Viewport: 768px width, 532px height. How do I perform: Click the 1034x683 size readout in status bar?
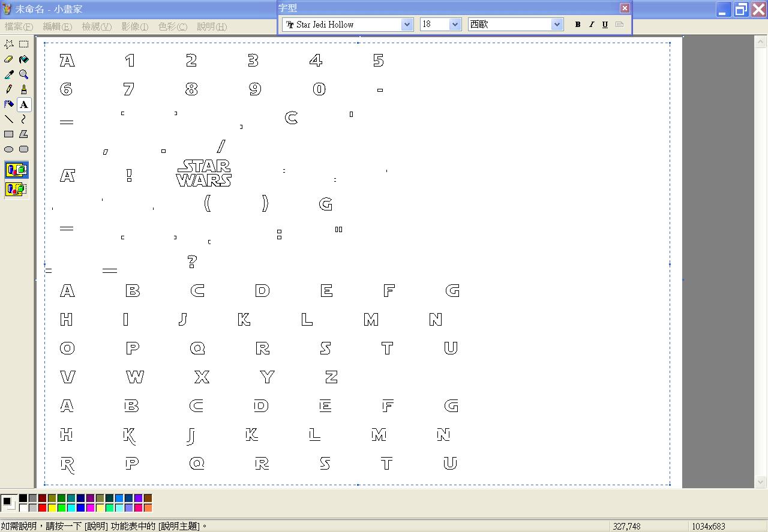pos(709,527)
